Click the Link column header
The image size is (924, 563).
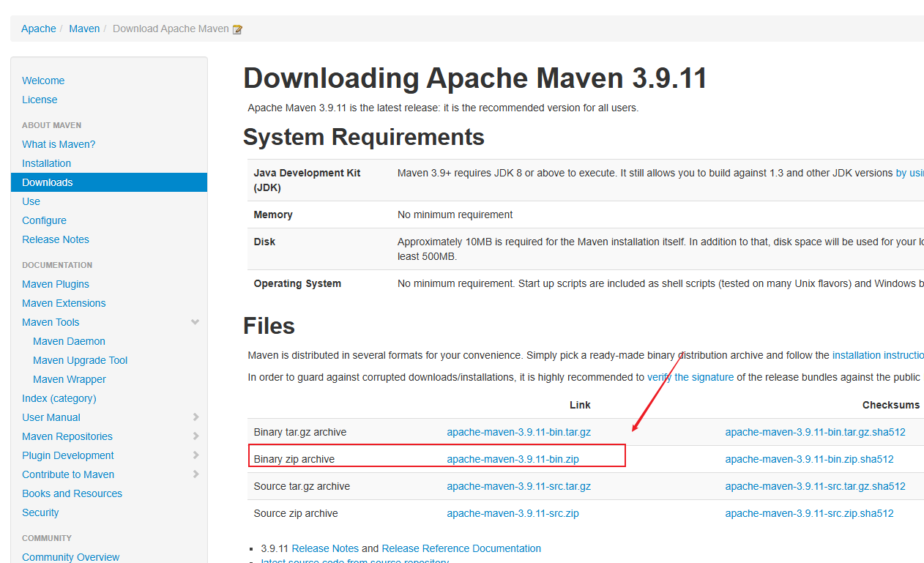(x=580, y=405)
